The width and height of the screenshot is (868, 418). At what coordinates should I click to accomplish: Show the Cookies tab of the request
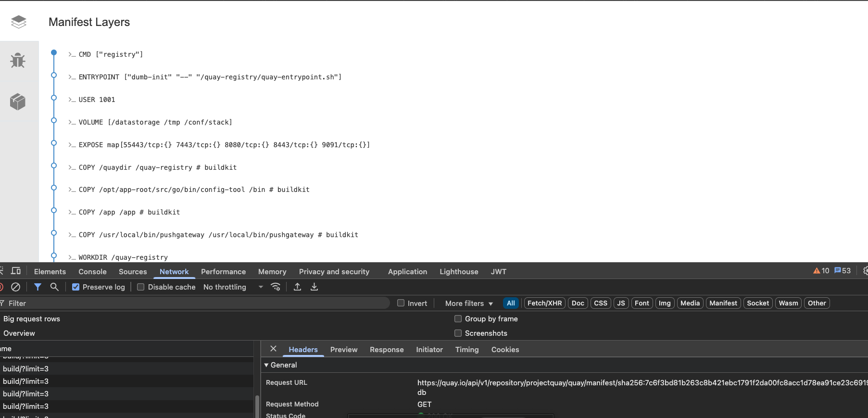click(505, 350)
